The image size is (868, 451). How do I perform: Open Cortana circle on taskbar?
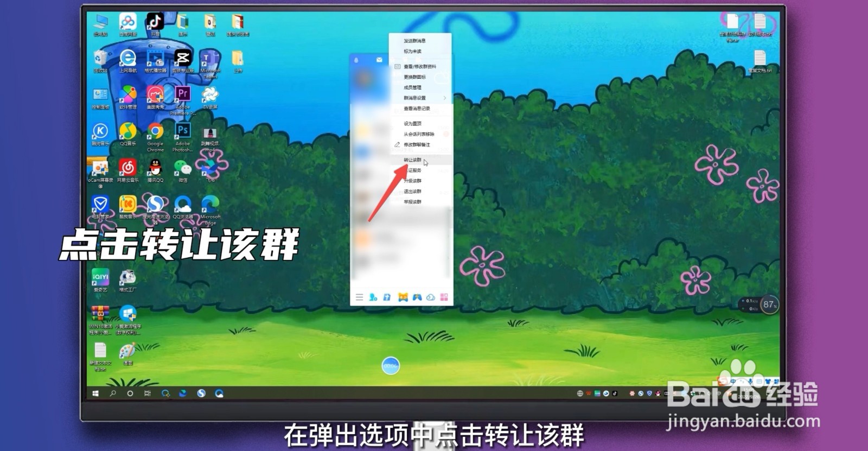click(x=130, y=393)
